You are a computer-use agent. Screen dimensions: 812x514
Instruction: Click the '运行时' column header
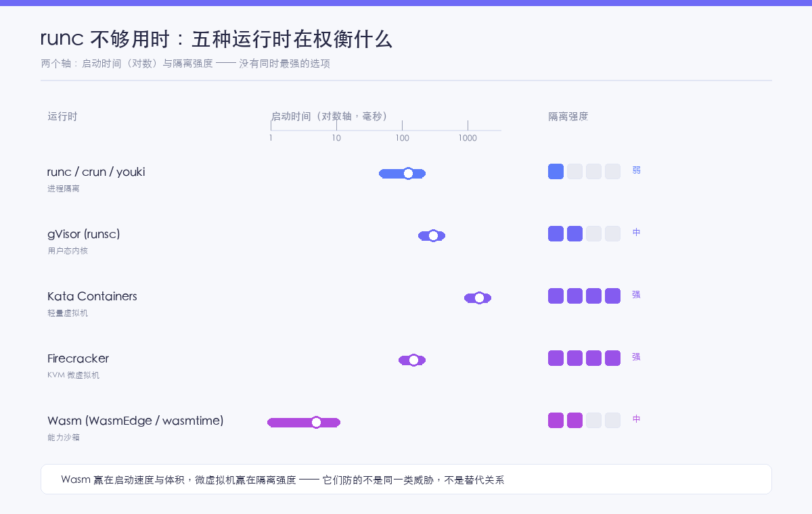tap(62, 116)
